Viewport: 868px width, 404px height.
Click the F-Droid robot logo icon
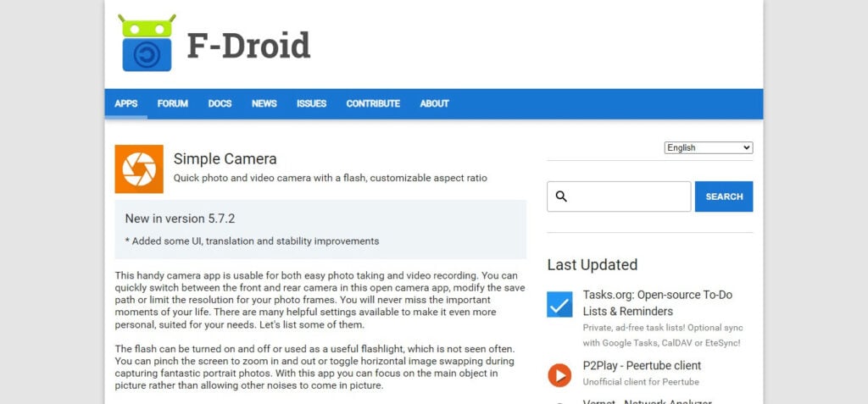147,42
